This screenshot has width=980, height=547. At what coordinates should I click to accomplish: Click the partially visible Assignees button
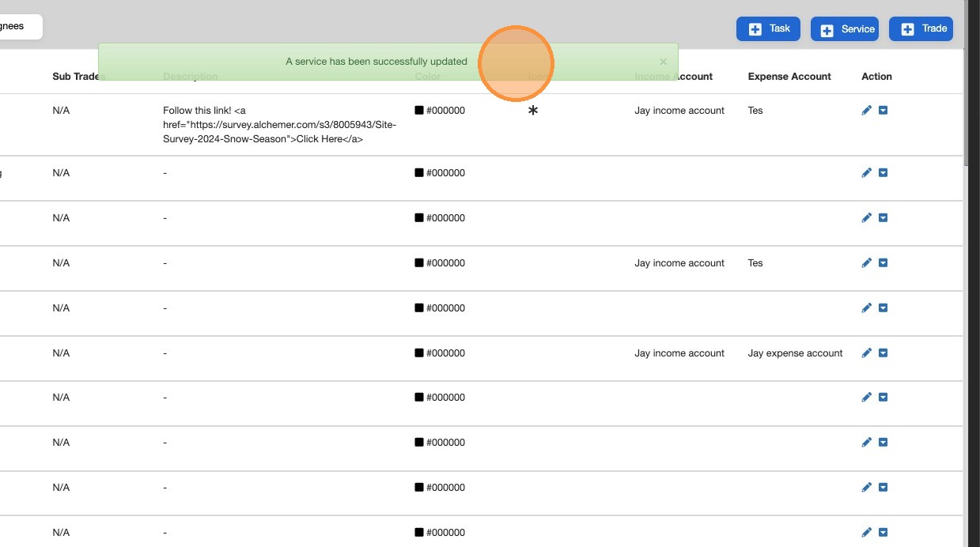click(x=16, y=26)
